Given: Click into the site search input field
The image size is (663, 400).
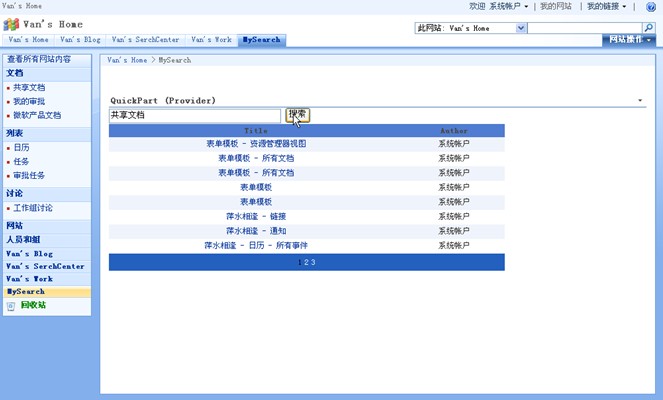Looking at the screenshot, I should click(x=585, y=28).
